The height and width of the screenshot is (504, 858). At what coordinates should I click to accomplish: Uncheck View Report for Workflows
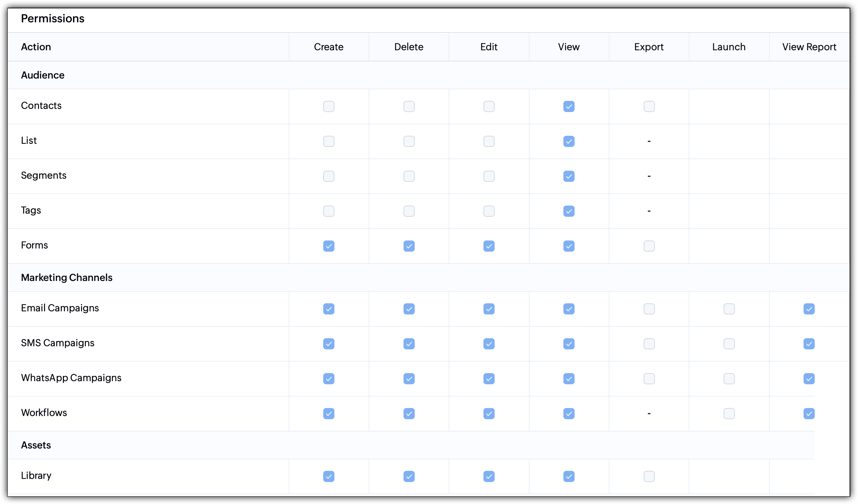(809, 414)
